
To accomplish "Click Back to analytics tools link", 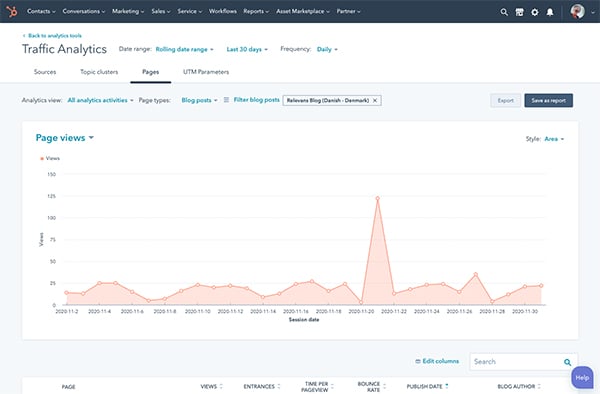I will pyautogui.click(x=52, y=36).
